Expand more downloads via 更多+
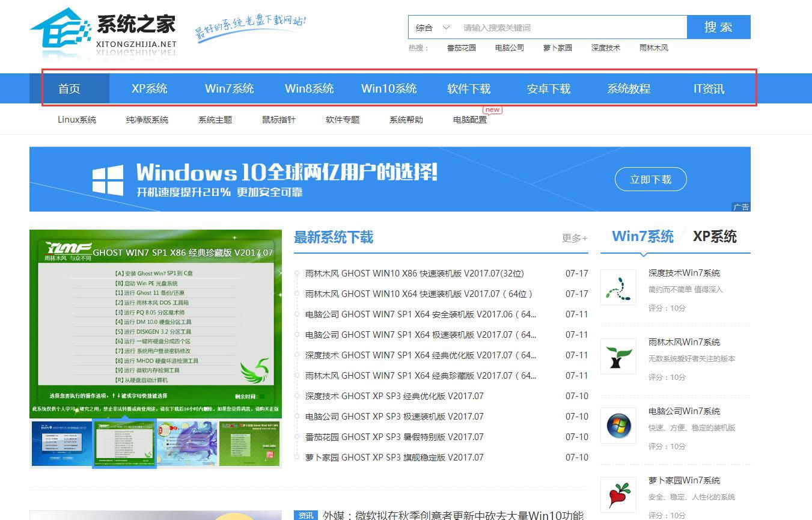812x520 pixels. 573,238
